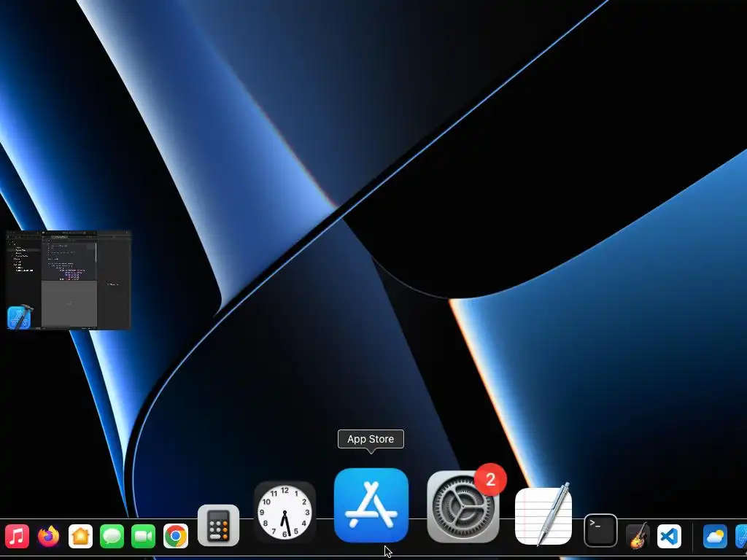Open System Preferences gear icon in the dock
Screen dimensions: 747x560
coord(463,507)
